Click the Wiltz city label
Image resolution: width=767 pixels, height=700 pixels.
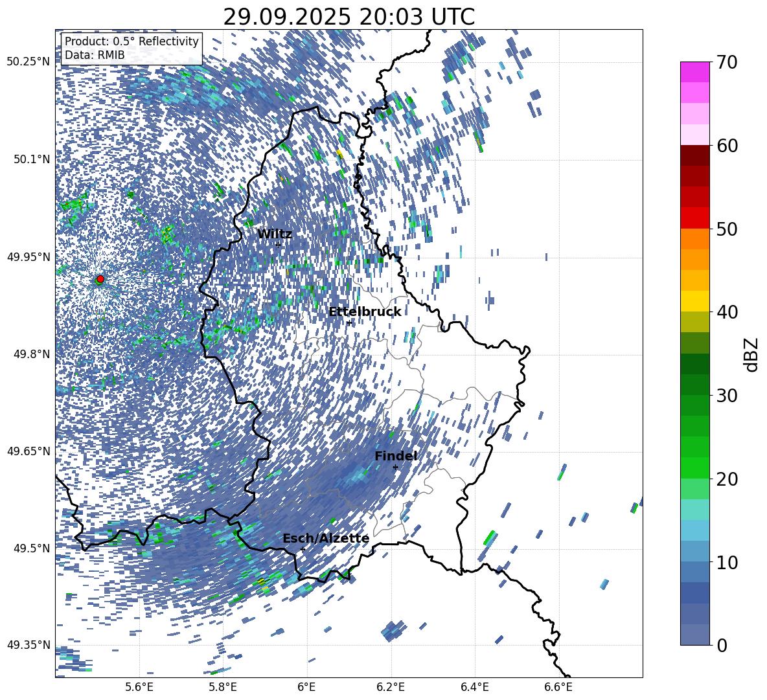[275, 234]
